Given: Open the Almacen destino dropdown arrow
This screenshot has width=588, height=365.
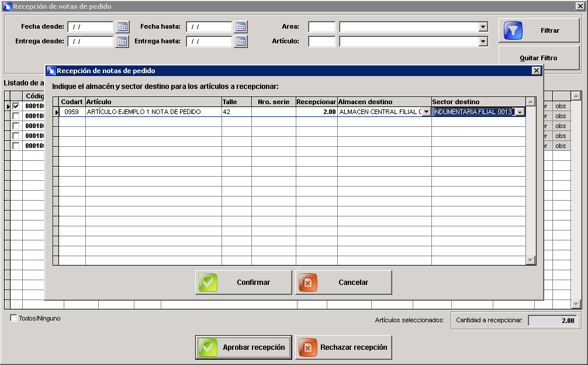Looking at the screenshot, I should click(426, 112).
